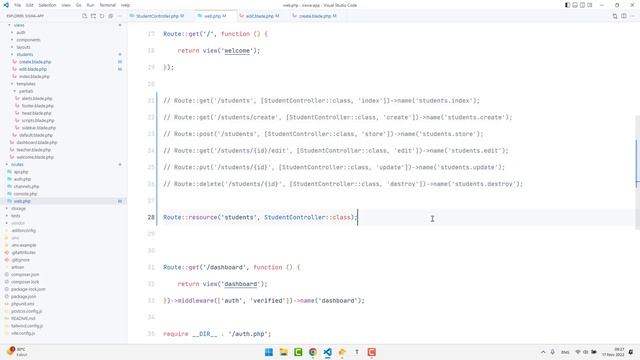Open File Explorer from the taskbar
This screenshot has width=640, height=360.
click(x=283, y=352)
